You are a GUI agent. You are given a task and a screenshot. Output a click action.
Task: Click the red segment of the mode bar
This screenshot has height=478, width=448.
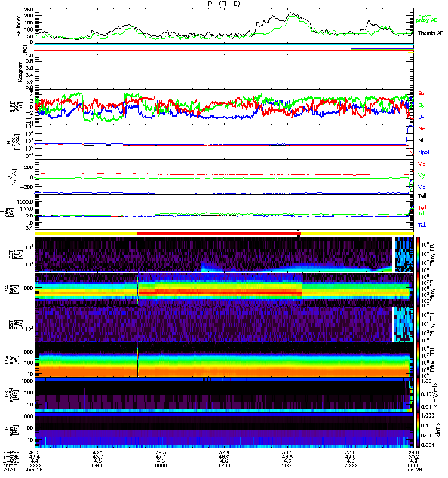tap(219, 234)
